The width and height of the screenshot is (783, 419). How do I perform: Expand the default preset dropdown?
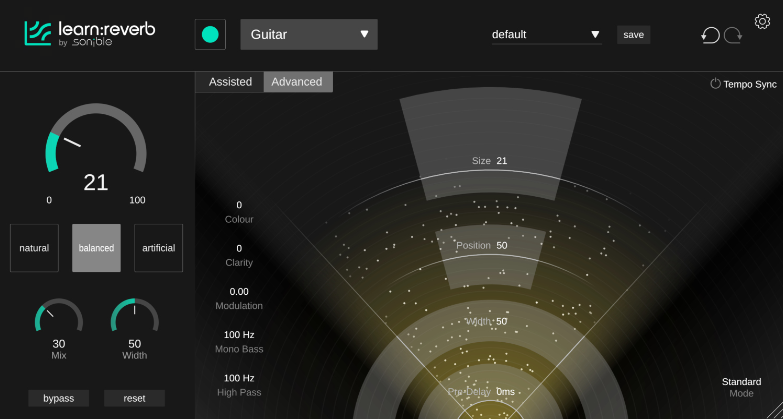pyautogui.click(x=546, y=35)
